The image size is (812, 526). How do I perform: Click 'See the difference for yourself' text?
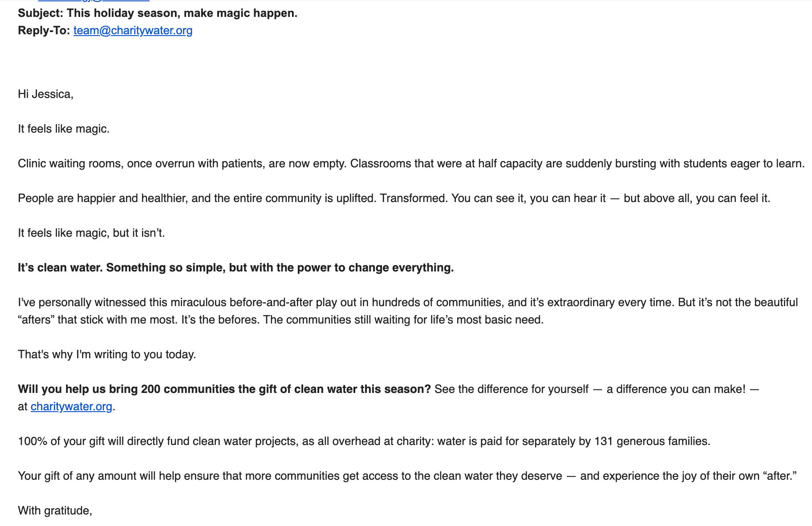pos(512,389)
